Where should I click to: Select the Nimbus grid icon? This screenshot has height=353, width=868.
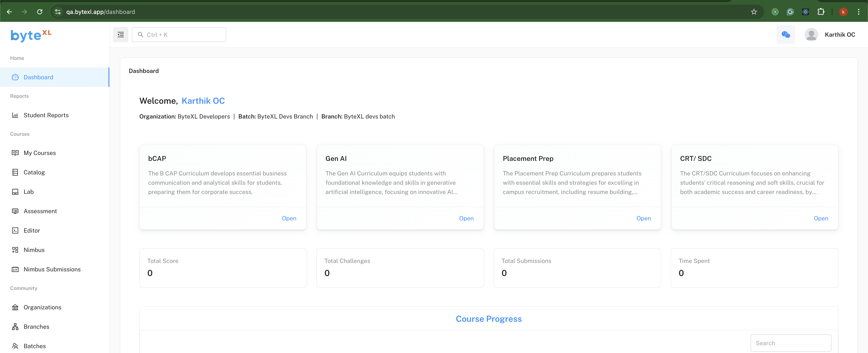tap(15, 250)
